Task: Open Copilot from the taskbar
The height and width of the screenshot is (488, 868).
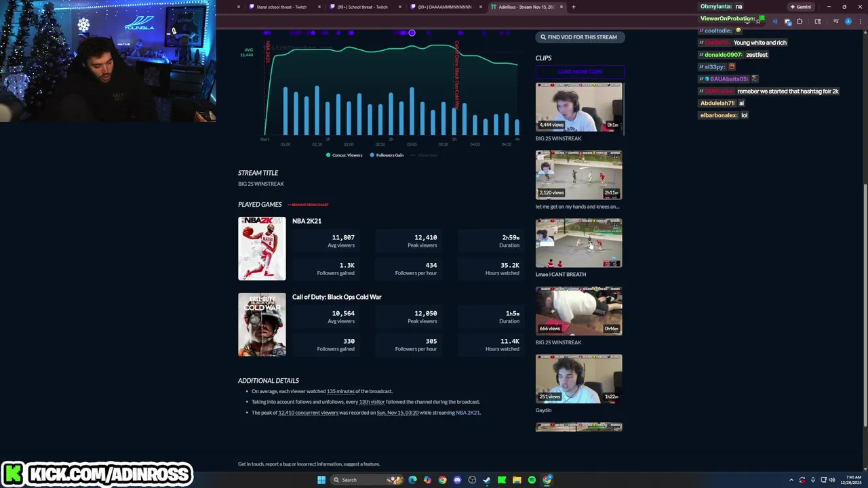Action: click(x=427, y=480)
